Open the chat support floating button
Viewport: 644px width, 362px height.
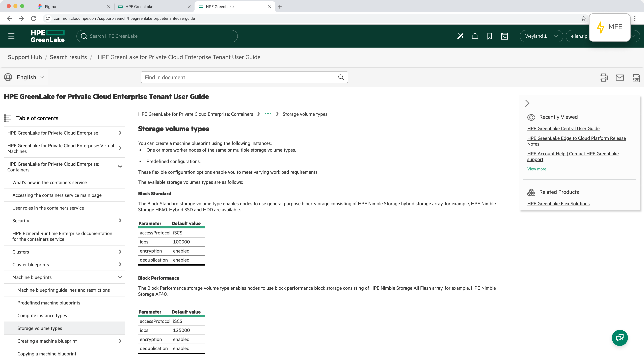(620, 338)
